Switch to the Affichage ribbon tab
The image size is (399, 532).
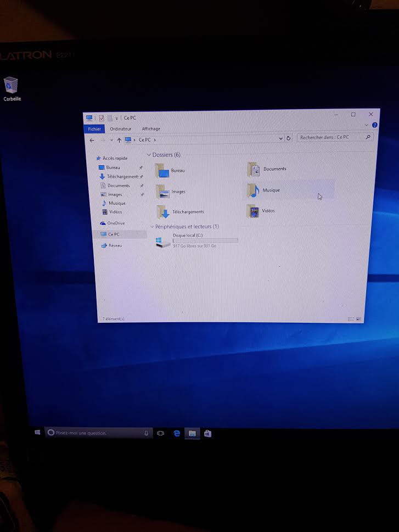coord(151,129)
